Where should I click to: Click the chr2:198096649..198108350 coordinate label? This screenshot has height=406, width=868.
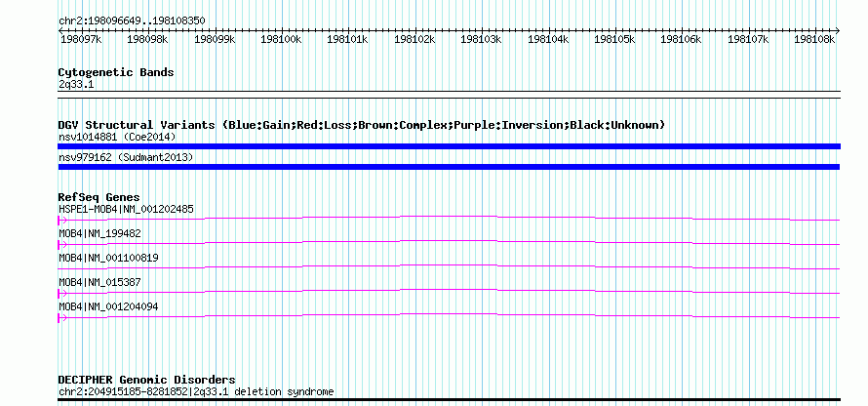(132, 20)
